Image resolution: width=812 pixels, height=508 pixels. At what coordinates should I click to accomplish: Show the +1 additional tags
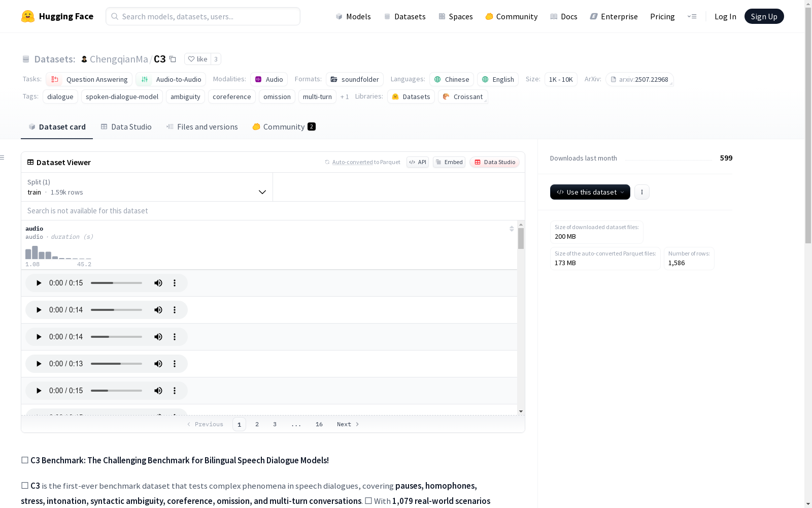coord(345,97)
